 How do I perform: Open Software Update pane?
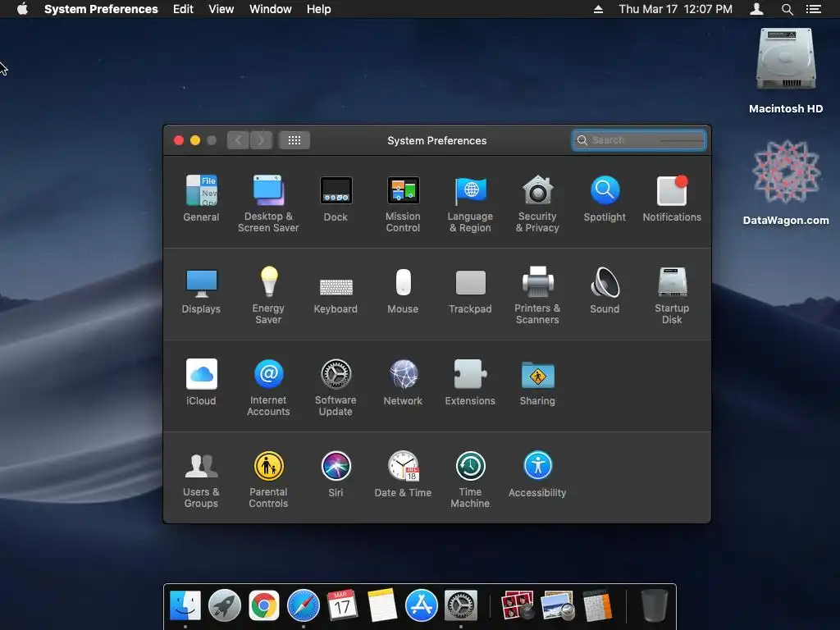[x=336, y=387]
